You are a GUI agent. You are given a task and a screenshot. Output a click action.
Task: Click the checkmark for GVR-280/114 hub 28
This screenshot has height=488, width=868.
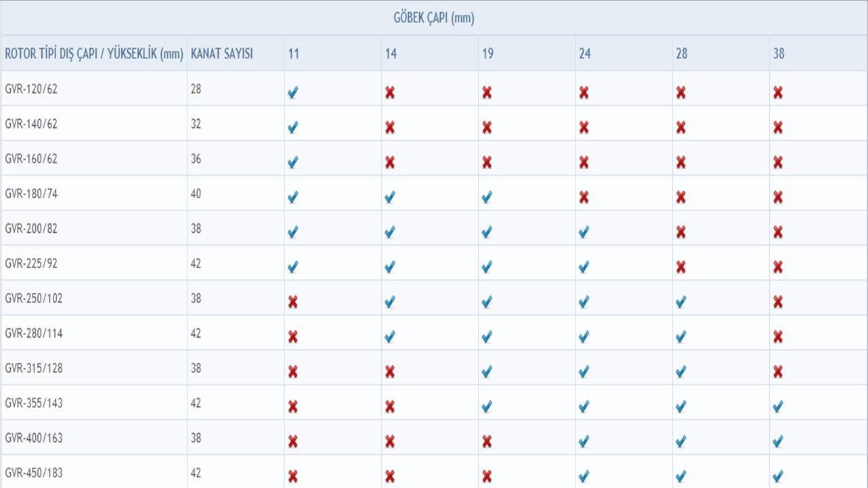click(681, 337)
